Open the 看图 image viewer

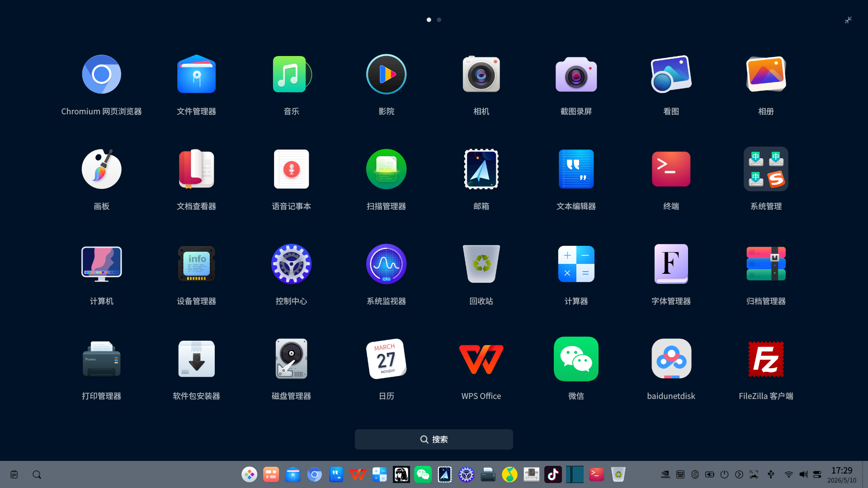pos(671,75)
